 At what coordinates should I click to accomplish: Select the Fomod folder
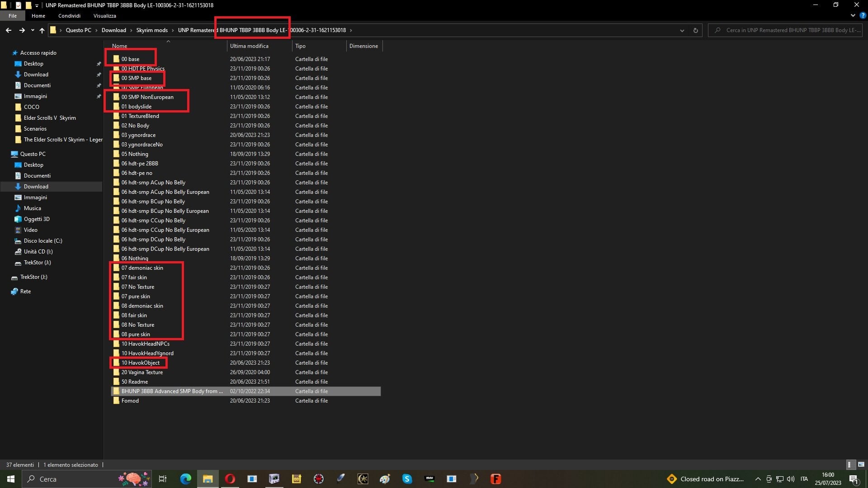130,401
